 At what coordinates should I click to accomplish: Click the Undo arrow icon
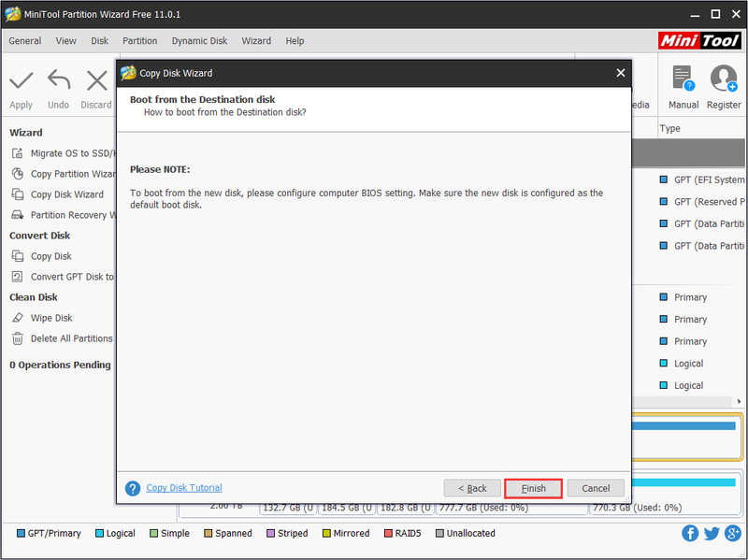(x=59, y=79)
